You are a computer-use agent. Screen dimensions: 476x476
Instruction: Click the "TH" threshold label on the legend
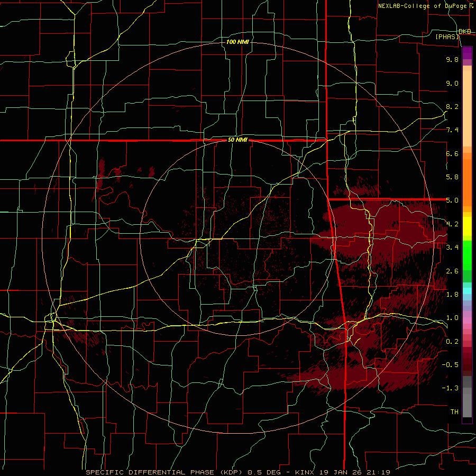(x=454, y=412)
